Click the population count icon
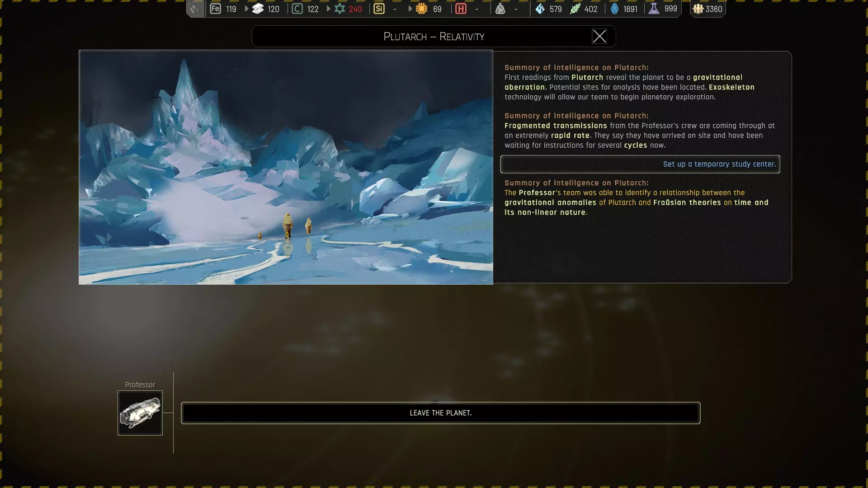868x488 pixels. (698, 9)
